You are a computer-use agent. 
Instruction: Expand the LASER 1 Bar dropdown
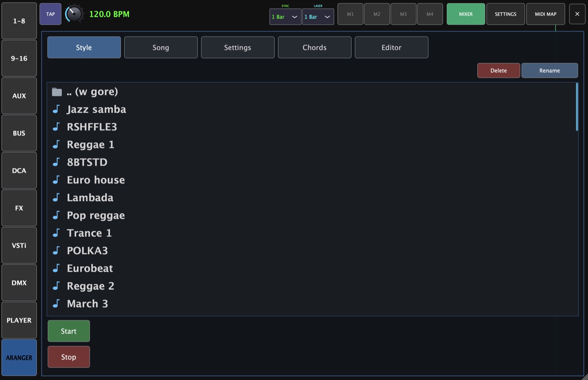tap(318, 17)
